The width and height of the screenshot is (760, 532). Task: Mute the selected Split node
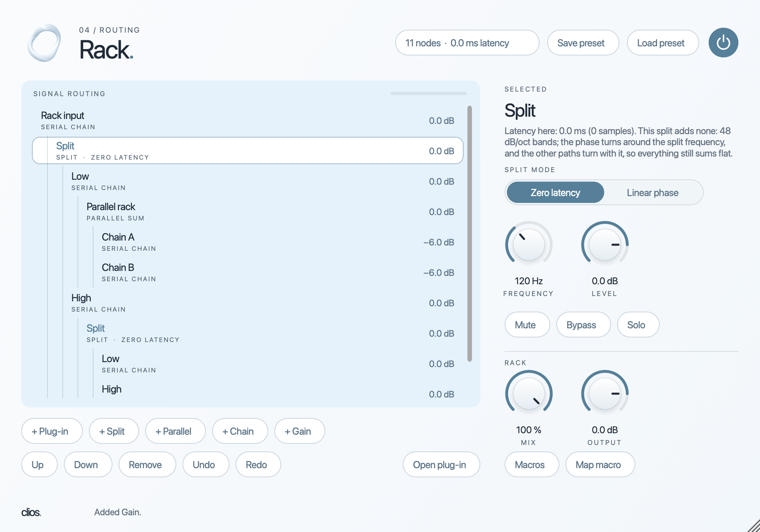tap(527, 325)
